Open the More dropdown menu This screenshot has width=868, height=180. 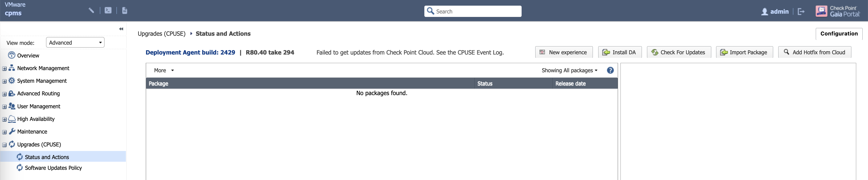pyautogui.click(x=164, y=70)
